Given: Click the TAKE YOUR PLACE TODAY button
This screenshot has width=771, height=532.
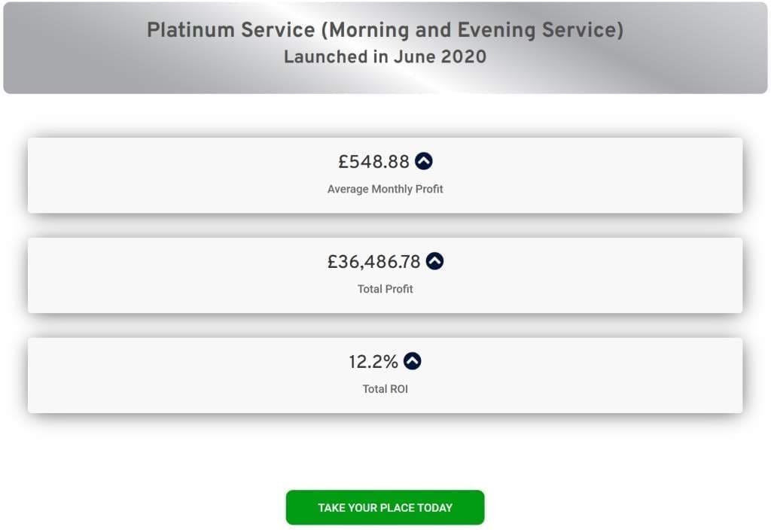Looking at the screenshot, I should (x=385, y=507).
